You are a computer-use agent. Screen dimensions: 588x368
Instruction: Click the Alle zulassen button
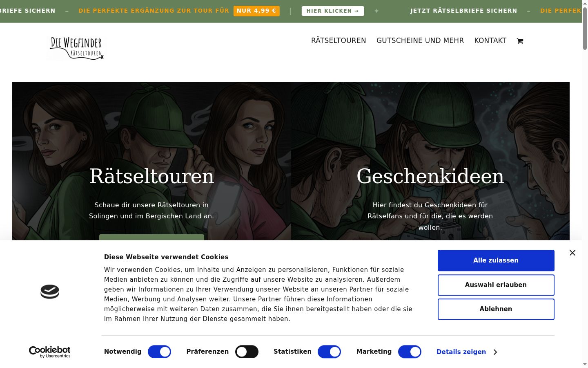pos(496,260)
